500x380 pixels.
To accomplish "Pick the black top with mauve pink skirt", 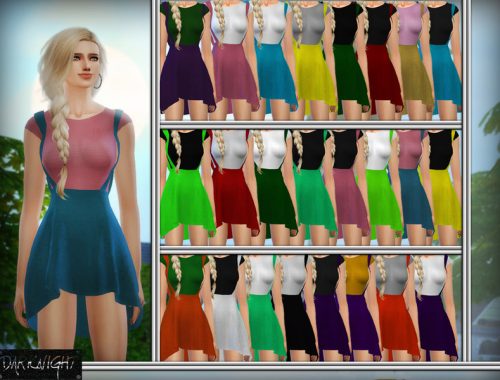I will 349,187.
